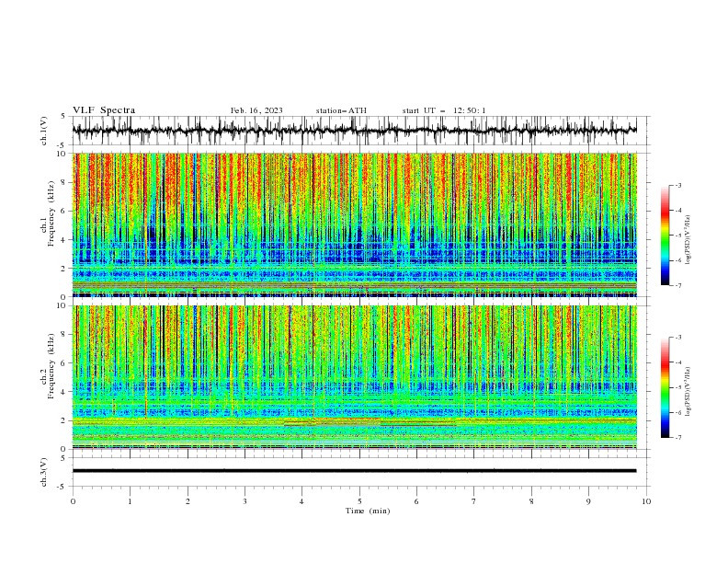Click the "-3" tick on the ch.1 colorbar
The image size is (728, 563).
pos(678,185)
